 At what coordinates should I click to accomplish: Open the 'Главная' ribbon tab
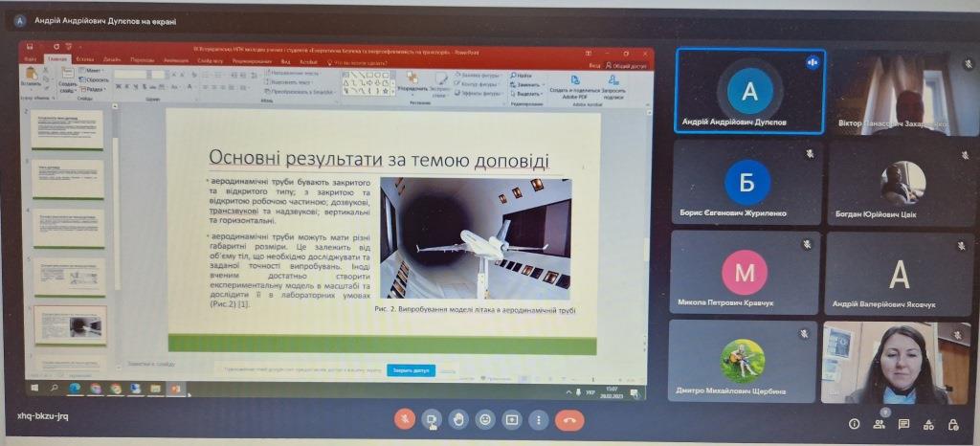[57, 59]
